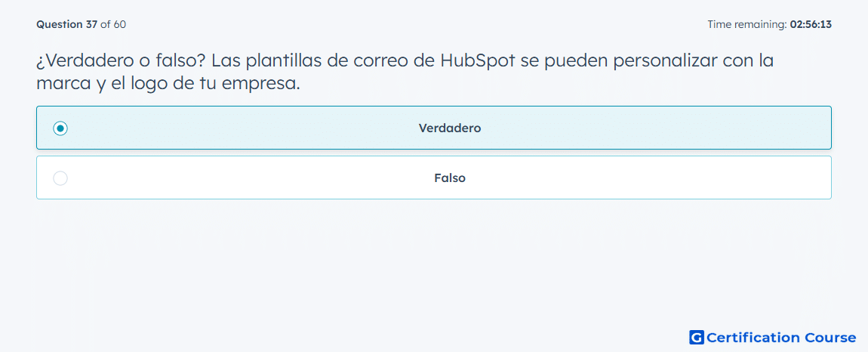The height and width of the screenshot is (352, 868).
Task: Click the Time remaining label
Action: [x=747, y=24]
